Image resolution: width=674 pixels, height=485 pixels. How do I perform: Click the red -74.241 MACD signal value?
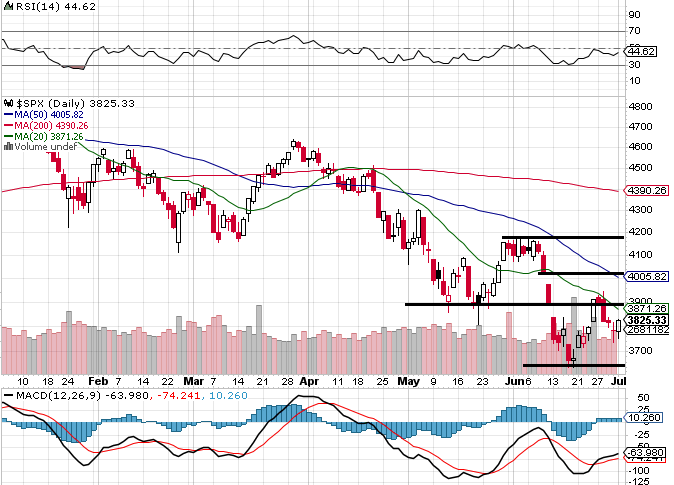point(178,395)
